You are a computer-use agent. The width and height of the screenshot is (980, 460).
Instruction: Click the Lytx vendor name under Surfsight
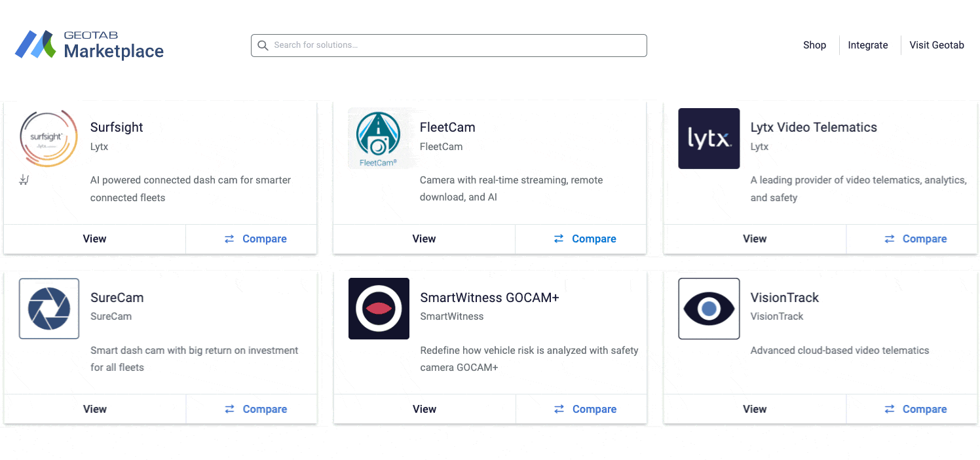(100, 147)
